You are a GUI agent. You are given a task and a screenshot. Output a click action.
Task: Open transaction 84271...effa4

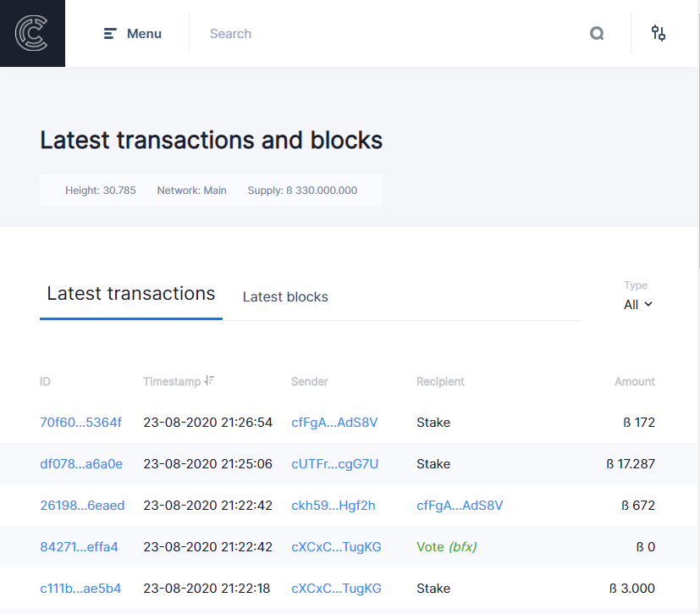79,547
